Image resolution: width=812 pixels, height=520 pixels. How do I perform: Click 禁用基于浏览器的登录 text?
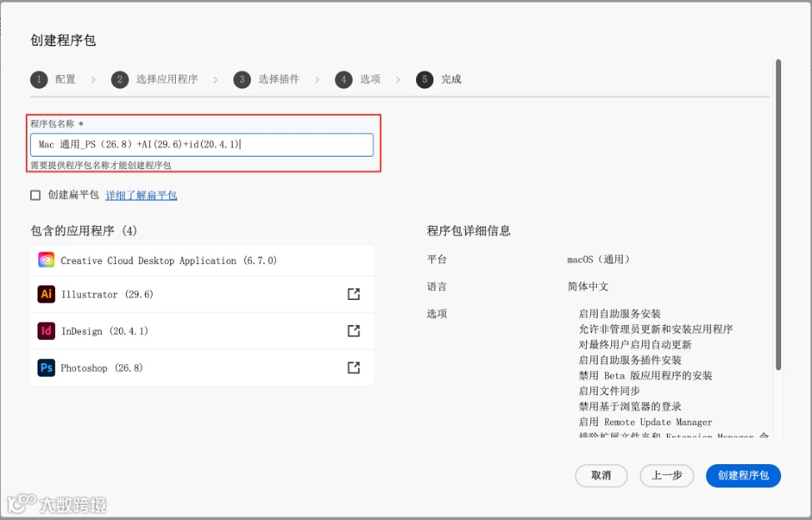[629, 407]
